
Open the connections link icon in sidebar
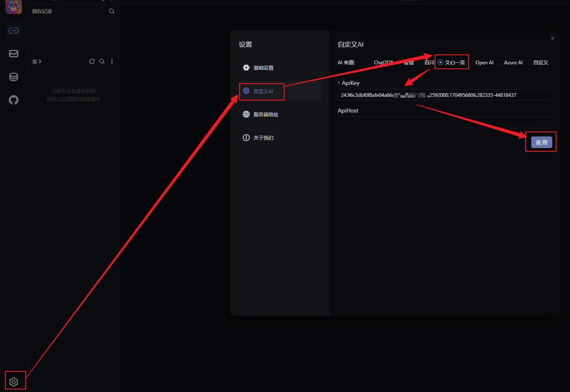(14, 31)
